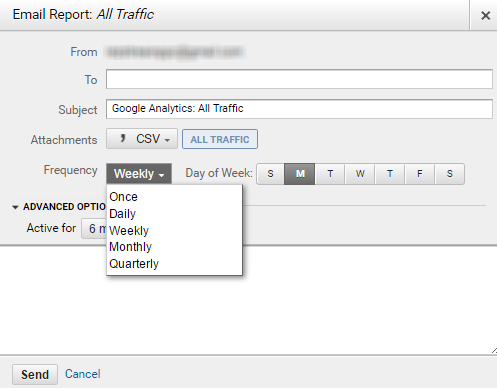Screen dimensions: 497x388
Task: Choose Monthly from frequency menu
Action: [174, 247]
